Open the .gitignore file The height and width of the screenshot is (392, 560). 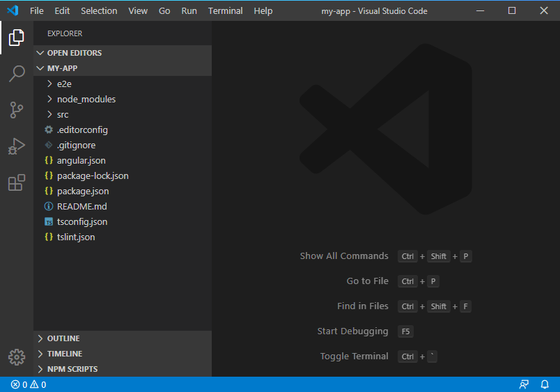(x=123, y=145)
